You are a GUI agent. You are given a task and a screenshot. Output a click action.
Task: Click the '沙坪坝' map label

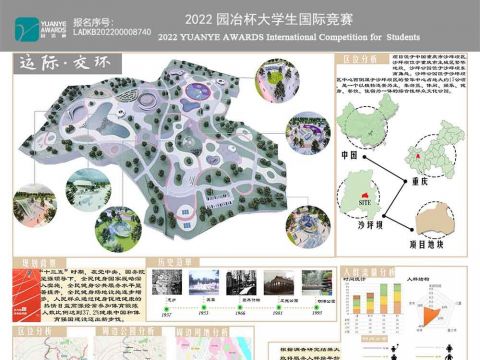370,225
